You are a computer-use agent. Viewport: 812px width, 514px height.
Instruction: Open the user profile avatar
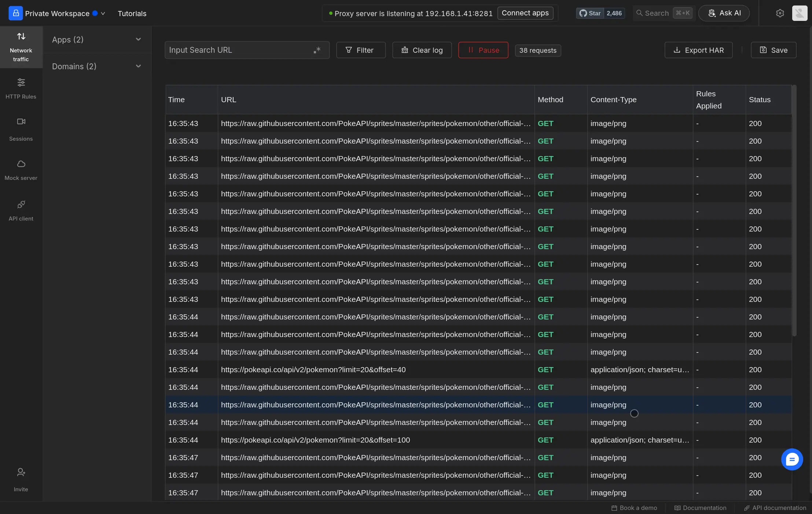click(800, 13)
